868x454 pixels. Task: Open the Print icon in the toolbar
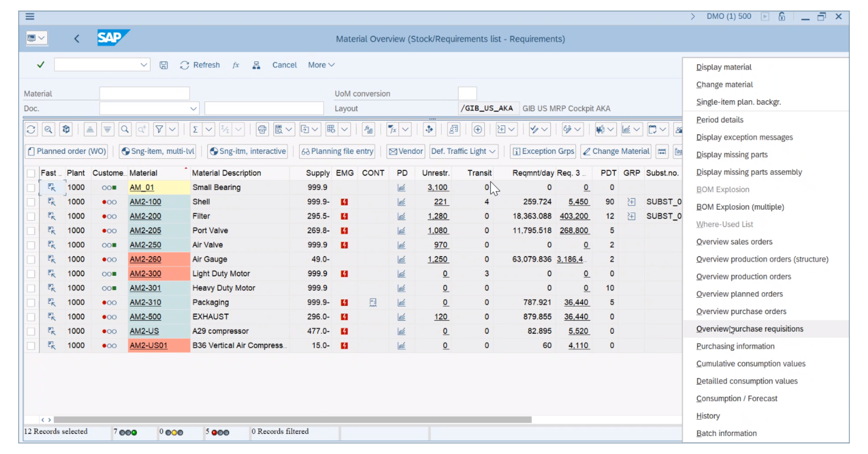[x=261, y=129]
